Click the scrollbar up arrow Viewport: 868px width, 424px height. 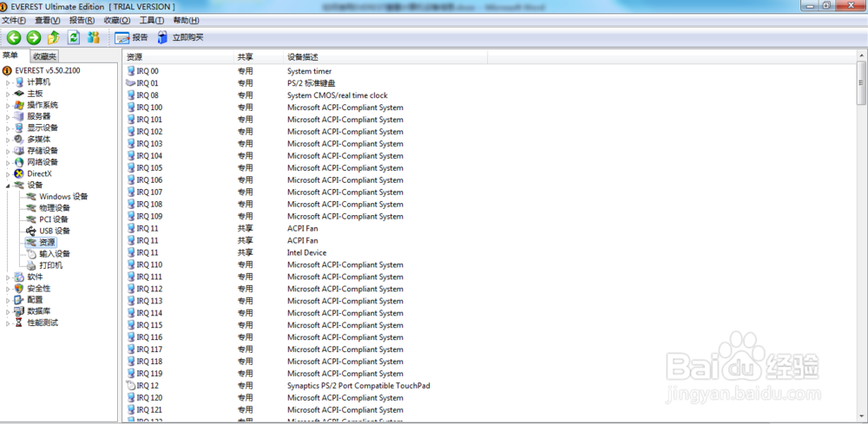click(x=861, y=55)
